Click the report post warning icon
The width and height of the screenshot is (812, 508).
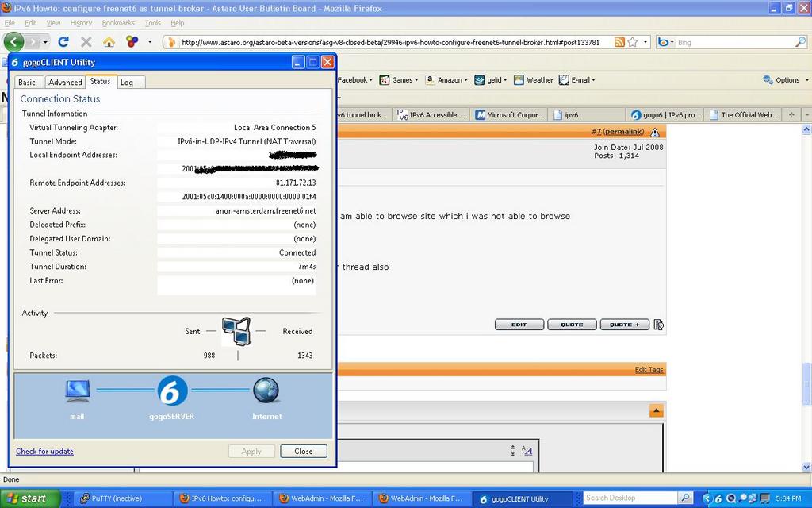click(x=655, y=132)
